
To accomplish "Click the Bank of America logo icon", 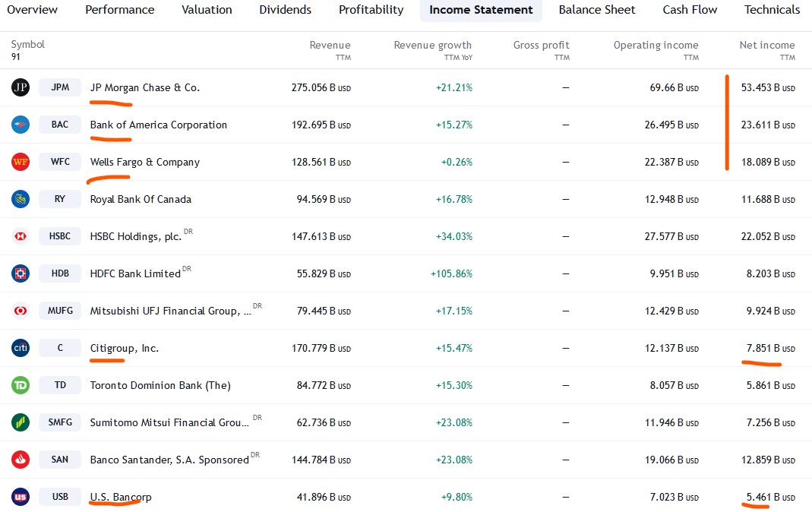I will click(21, 125).
